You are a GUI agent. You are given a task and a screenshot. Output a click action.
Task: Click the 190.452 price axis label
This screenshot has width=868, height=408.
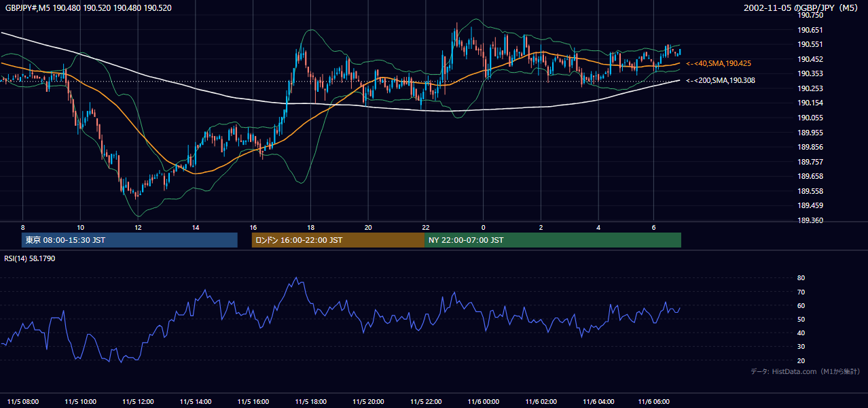810,59
